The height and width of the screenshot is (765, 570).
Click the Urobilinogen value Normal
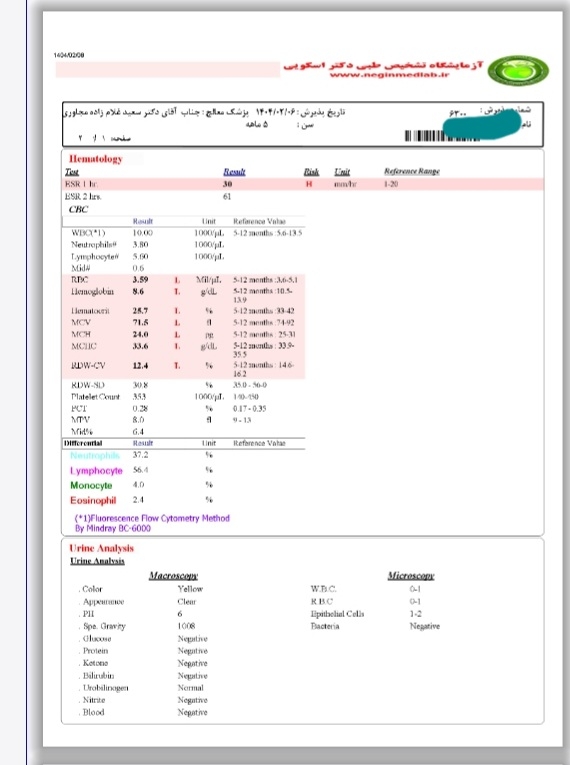[191, 687]
